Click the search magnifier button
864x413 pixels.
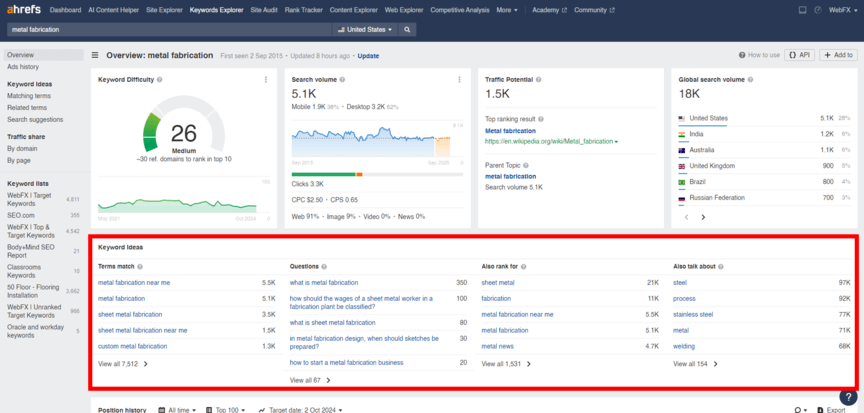(407, 30)
